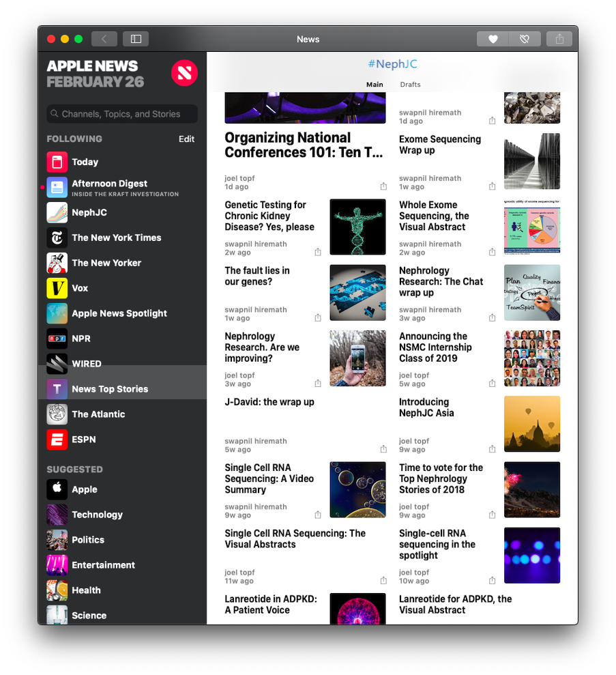
Task: Open suggested Entertainment topic icon
Action: [x=57, y=565]
